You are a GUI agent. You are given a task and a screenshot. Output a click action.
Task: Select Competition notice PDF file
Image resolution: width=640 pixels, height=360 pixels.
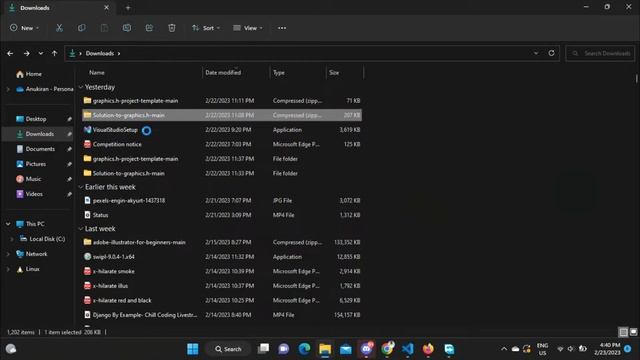tap(222, 144)
